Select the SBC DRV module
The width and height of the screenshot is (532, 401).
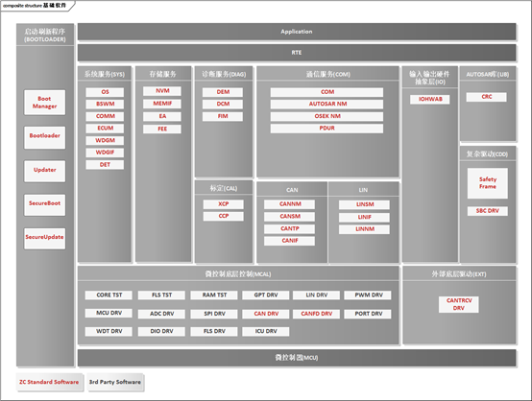(488, 211)
